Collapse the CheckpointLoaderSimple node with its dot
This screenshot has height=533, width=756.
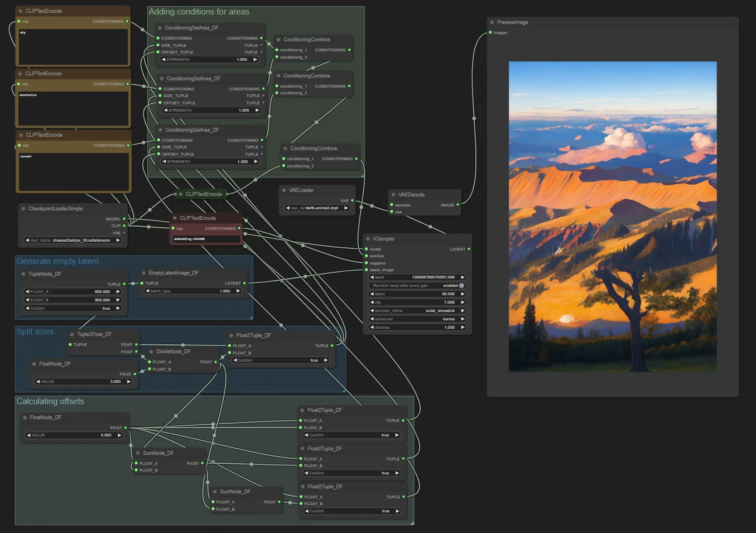[23, 209]
